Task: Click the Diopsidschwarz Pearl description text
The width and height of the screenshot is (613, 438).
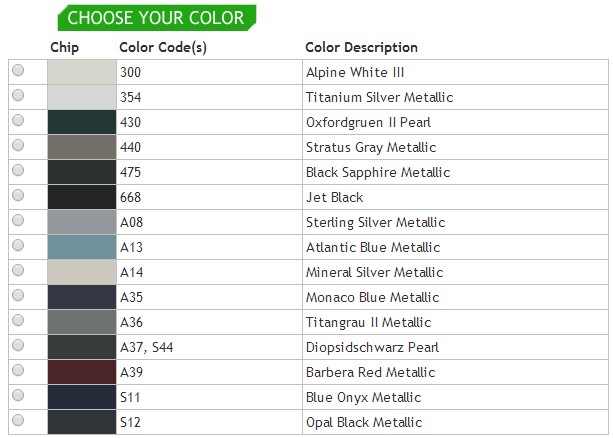Action: click(x=372, y=348)
